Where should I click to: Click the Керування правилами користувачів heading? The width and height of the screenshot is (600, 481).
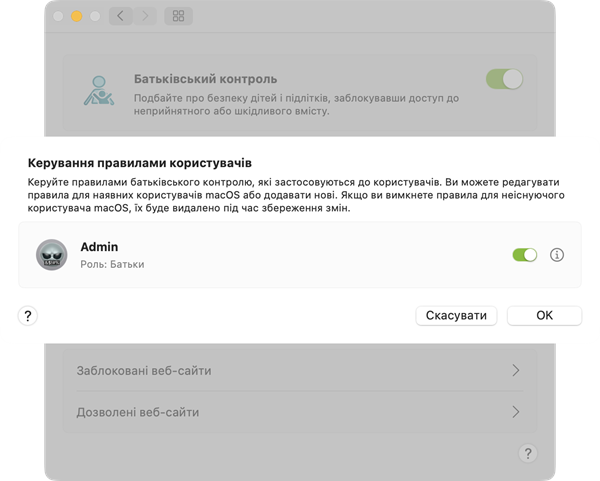pos(140,163)
